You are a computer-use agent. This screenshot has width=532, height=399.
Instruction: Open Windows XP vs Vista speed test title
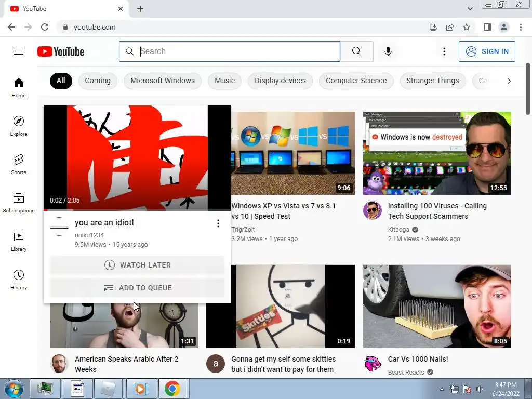[283, 211]
